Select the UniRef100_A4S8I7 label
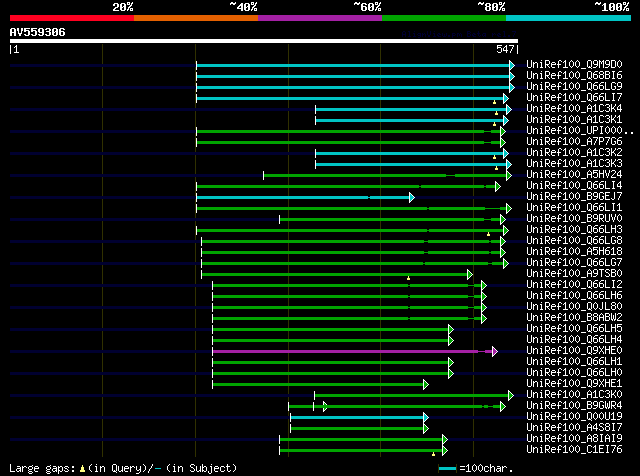This screenshot has width=640, height=476. click(574, 428)
